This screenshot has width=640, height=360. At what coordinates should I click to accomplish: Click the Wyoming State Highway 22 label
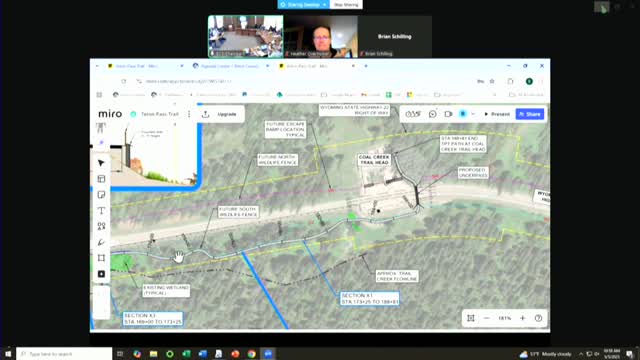[354, 110]
